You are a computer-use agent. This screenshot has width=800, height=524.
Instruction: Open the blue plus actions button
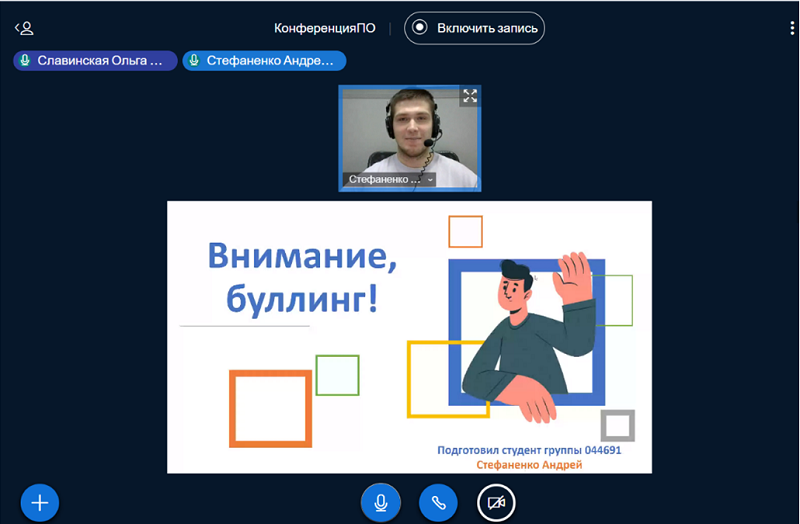[x=40, y=503]
